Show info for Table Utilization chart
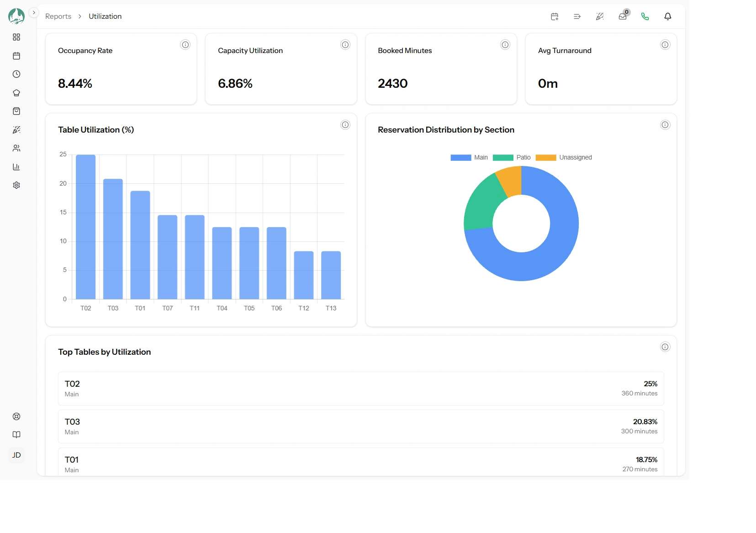This screenshot has width=756, height=533. click(x=345, y=125)
